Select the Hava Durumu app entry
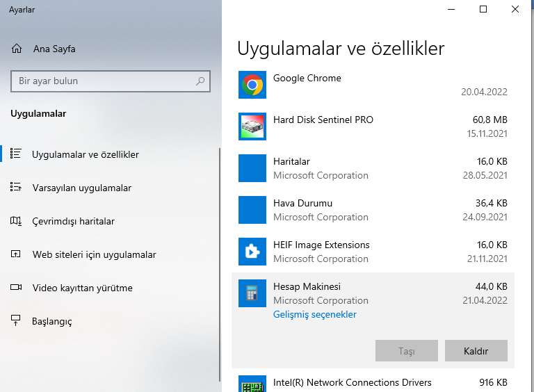 tap(373, 210)
